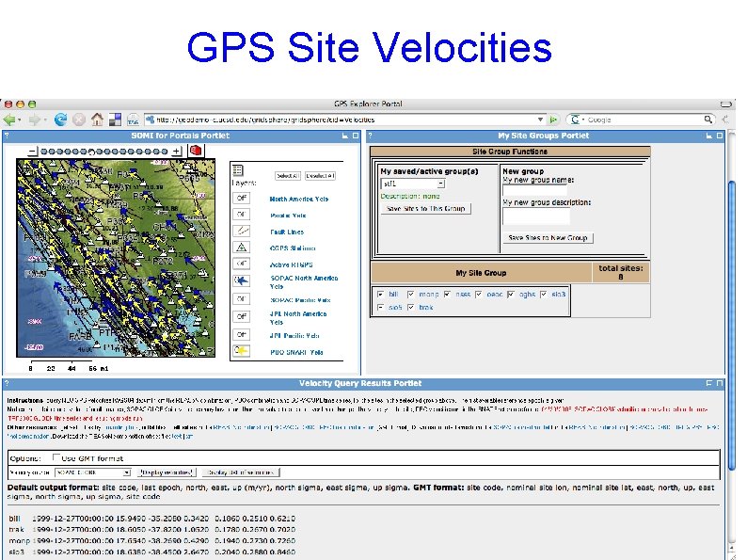747x560 pixels.
Task: Open the North America Vels layer link
Action: click(298, 200)
